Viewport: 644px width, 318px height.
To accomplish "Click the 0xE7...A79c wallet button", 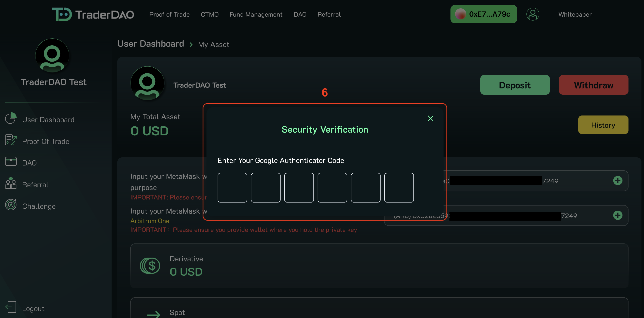I will pyautogui.click(x=483, y=14).
